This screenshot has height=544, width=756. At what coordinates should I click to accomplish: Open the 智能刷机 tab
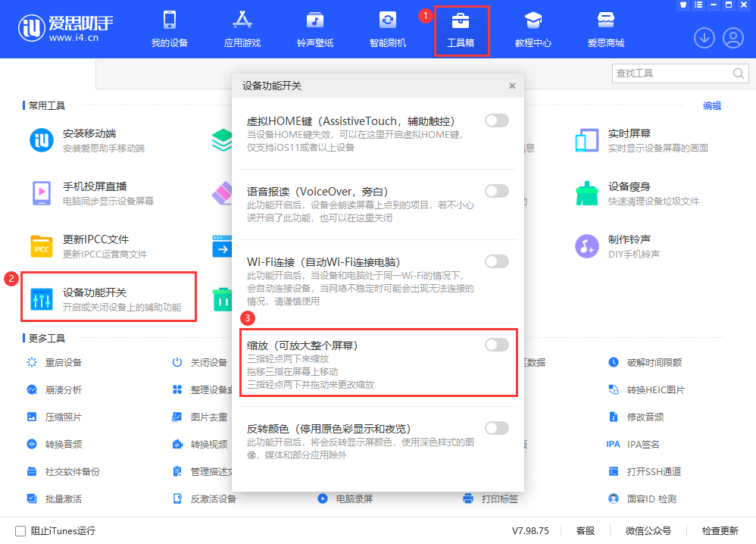point(389,30)
